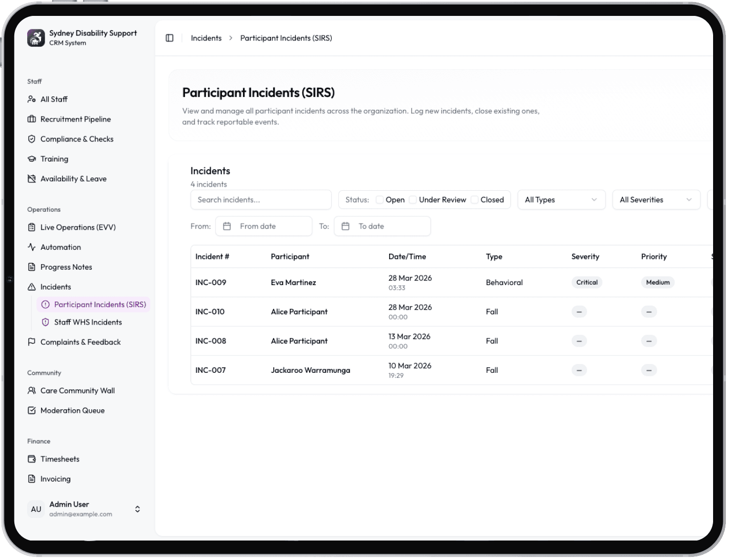Image resolution: width=730 pixels, height=560 pixels.
Task: Open incident INC-008 row
Action: 452,341
